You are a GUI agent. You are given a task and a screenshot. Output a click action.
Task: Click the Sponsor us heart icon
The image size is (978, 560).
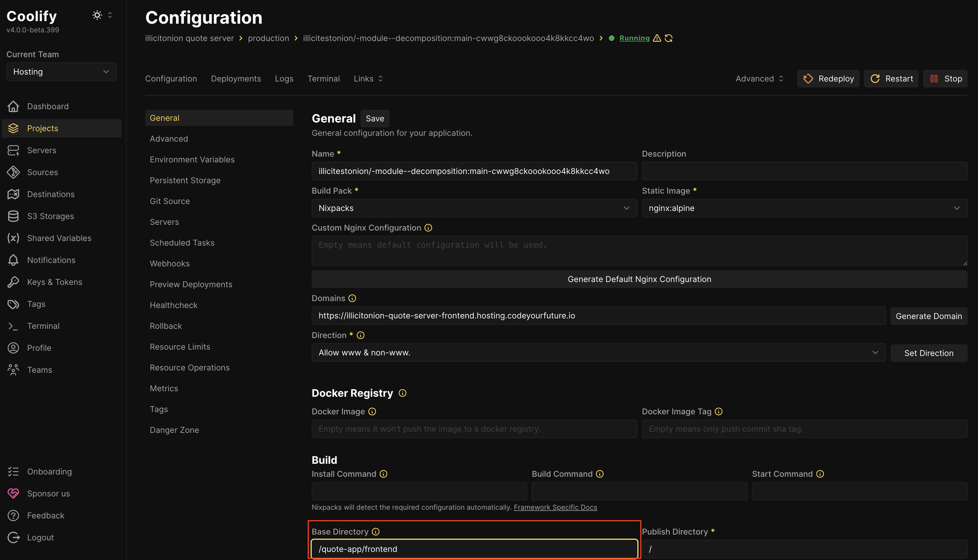pos(14,493)
